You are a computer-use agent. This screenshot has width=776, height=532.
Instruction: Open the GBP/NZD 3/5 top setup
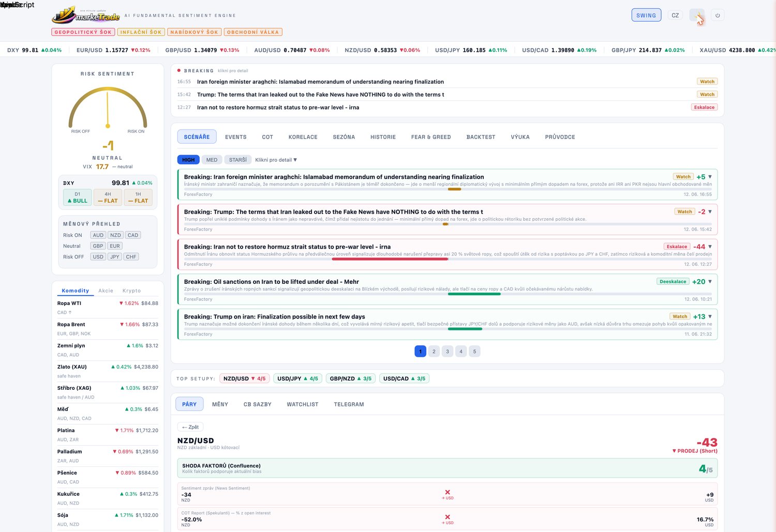point(351,378)
